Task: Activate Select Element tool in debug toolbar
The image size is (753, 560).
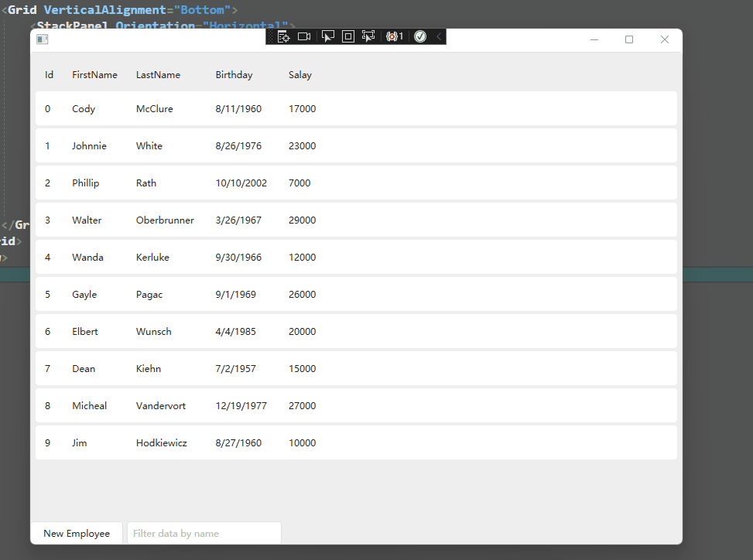Action: click(327, 36)
